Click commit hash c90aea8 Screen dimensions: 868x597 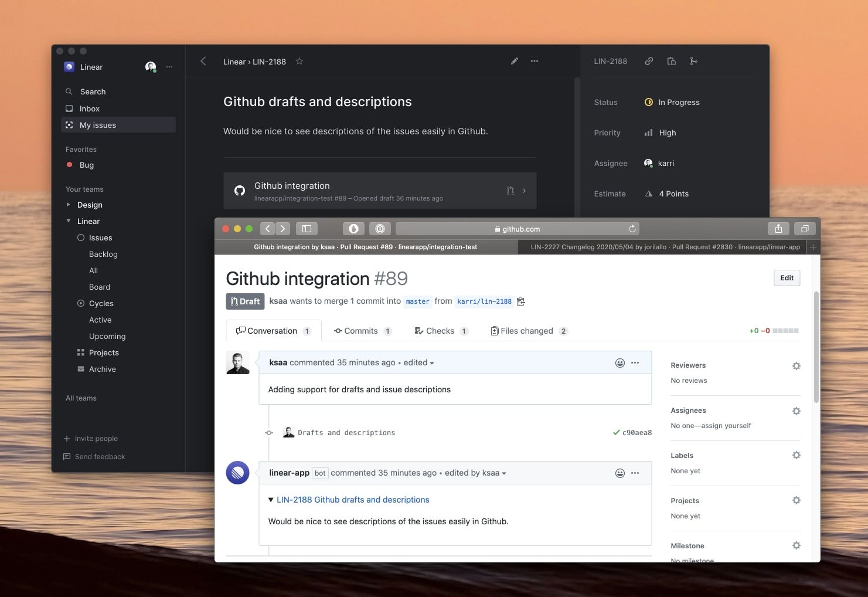point(637,433)
